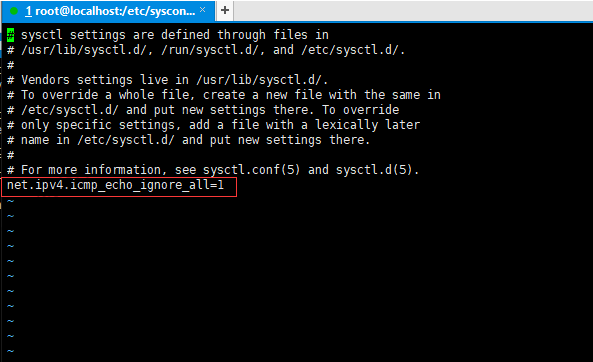The height and width of the screenshot is (362, 593).
Task: Click the green connection status dot
Action: pyautogui.click(x=14, y=11)
